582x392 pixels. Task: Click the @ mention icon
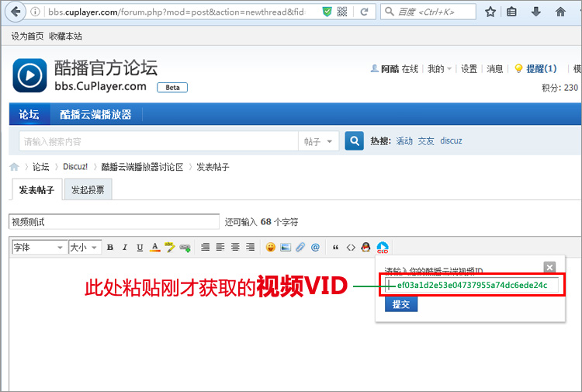[x=315, y=248]
